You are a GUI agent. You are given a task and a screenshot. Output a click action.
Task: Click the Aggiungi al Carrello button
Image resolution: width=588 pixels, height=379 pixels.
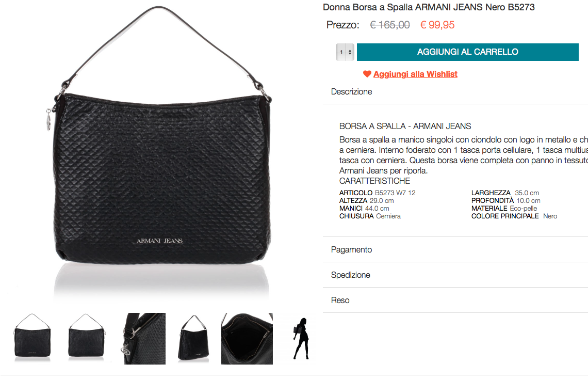[468, 52]
